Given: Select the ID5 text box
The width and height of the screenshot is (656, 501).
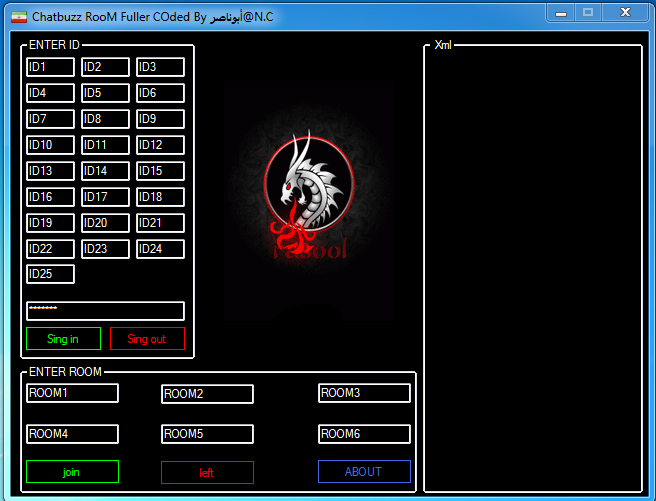Looking at the screenshot, I should [x=105, y=93].
